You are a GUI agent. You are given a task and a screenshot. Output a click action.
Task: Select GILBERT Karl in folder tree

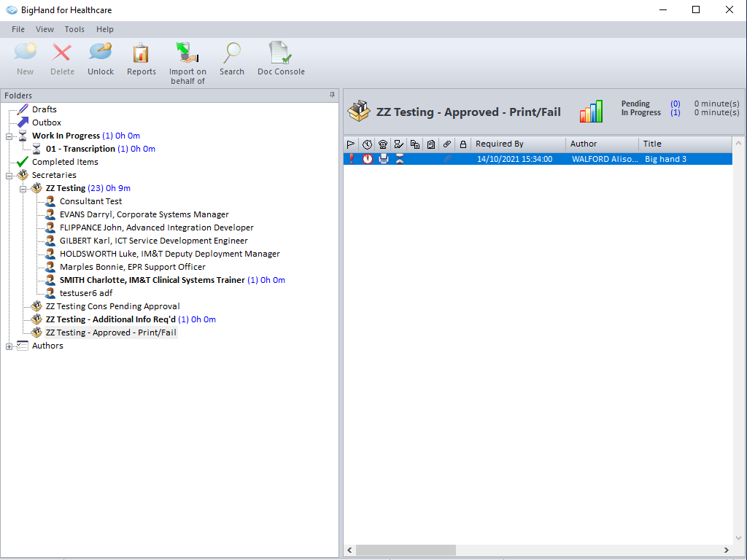[153, 241]
